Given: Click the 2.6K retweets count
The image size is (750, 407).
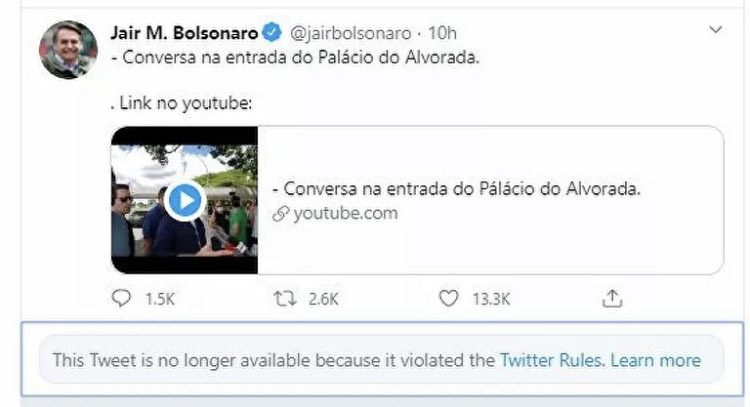Looking at the screenshot, I should click(x=323, y=299).
